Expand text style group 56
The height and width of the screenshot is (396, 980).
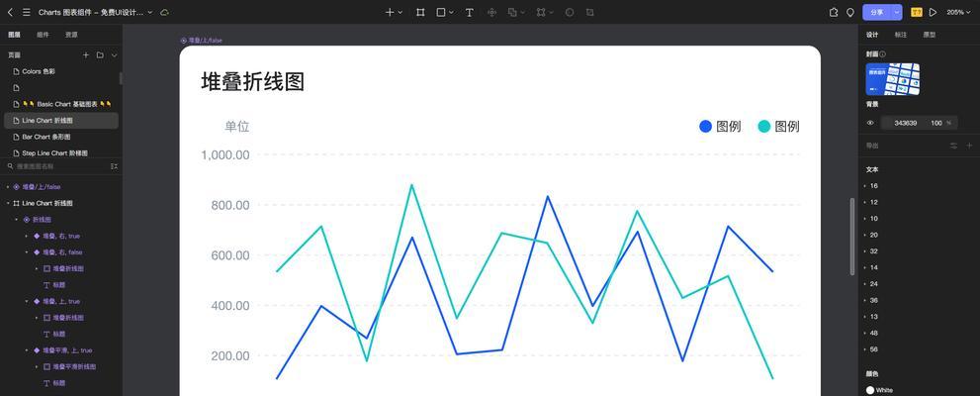tap(865, 349)
